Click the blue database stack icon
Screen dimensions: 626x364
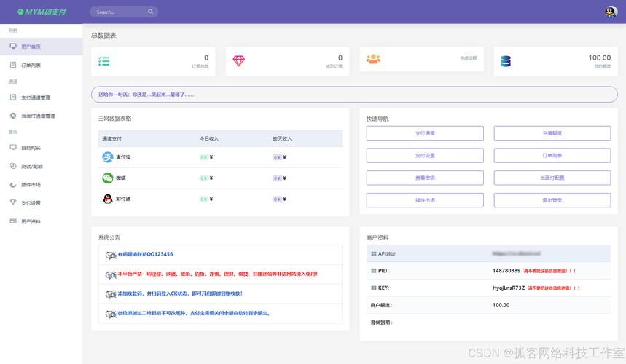(506, 61)
